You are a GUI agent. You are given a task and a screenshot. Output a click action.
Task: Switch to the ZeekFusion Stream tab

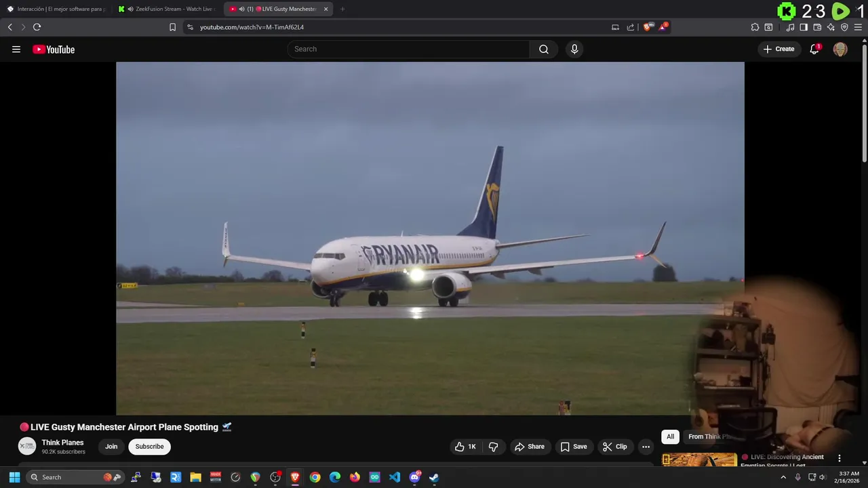click(166, 9)
